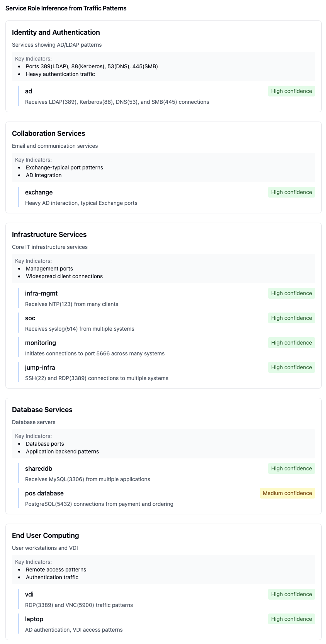Click the exchange service entry
Viewport: 326px width, 644px height.
coord(39,192)
